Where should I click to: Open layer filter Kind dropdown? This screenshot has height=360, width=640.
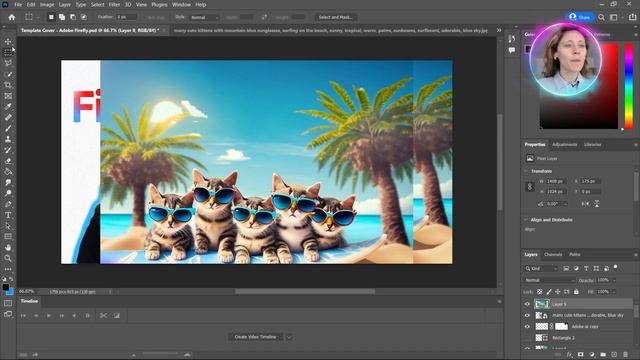[x=541, y=268]
